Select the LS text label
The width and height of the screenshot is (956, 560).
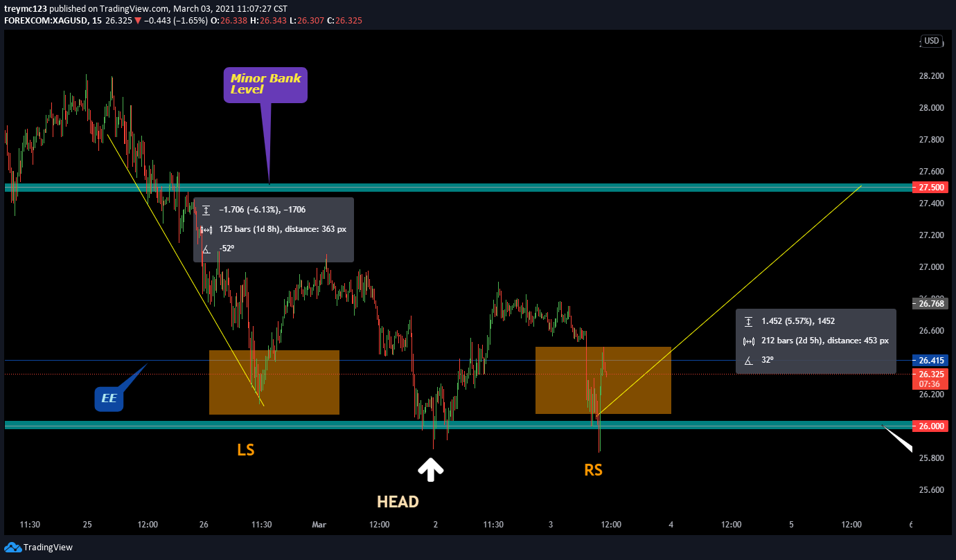[x=246, y=450]
